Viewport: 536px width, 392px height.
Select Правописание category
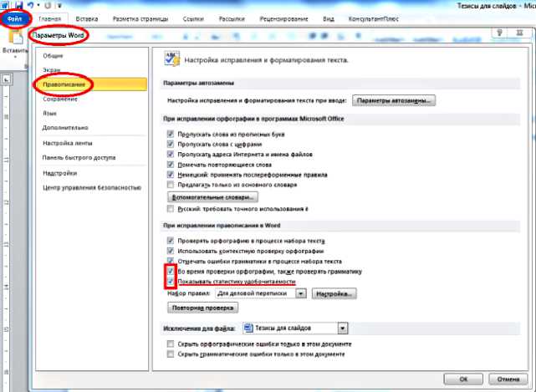click(91, 84)
